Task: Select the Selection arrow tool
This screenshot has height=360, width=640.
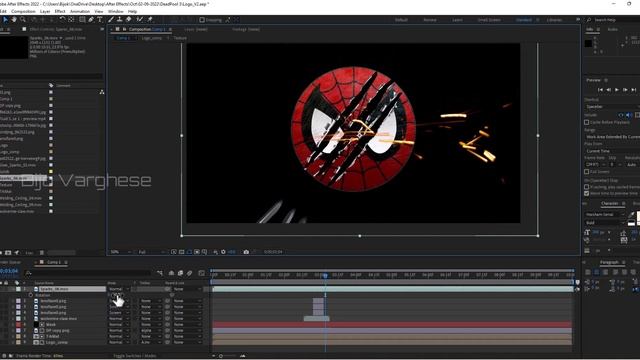Action: (x=5, y=20)
